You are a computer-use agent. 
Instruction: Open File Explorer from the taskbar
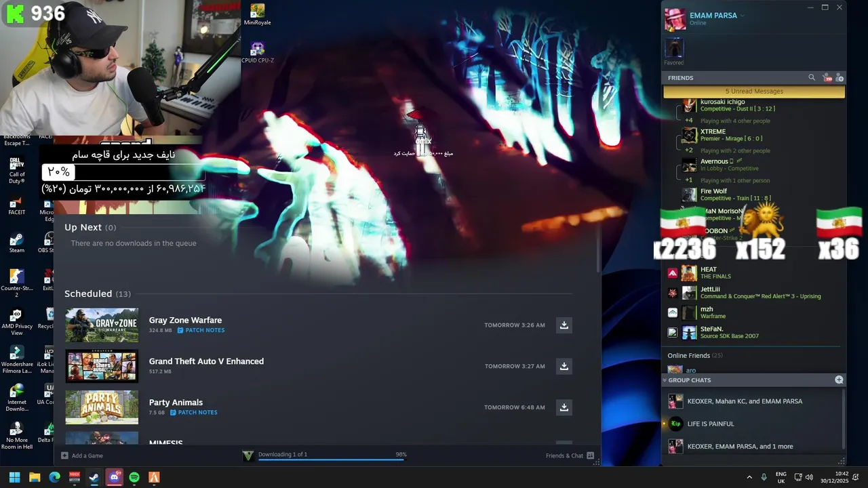pos(35,477)
